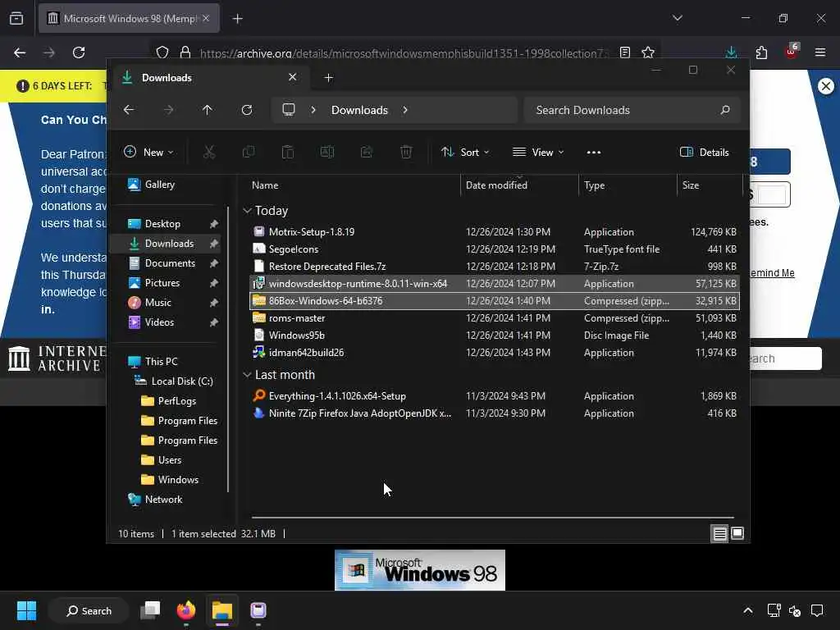Screen dimensions: 840x630
Task: Click the Copy icon in Explorer toolbar
Action: pyautogui.click(x=249, y=152)
